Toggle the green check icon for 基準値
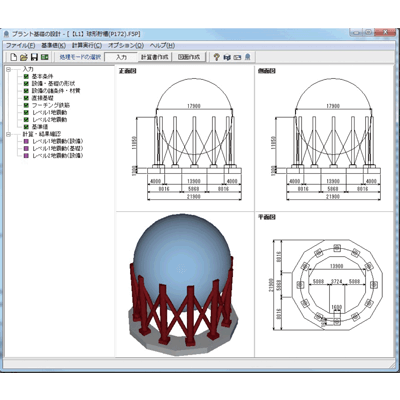400x400 pixels. [26, 127]
